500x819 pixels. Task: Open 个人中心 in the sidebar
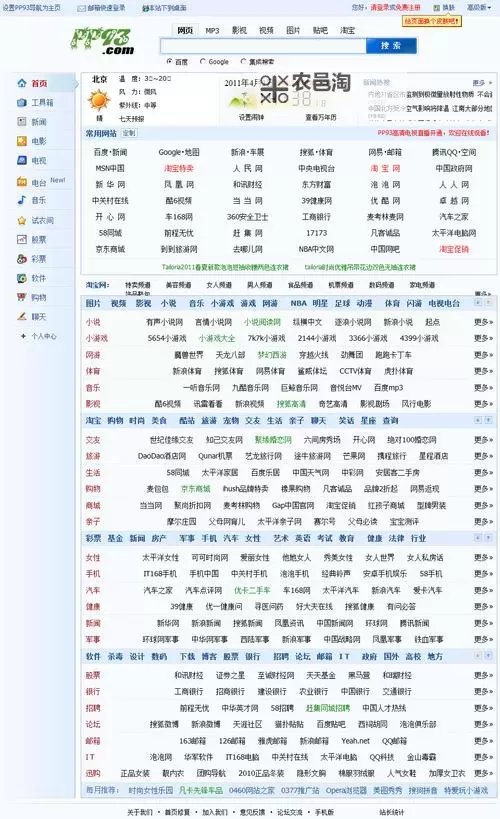43,336
